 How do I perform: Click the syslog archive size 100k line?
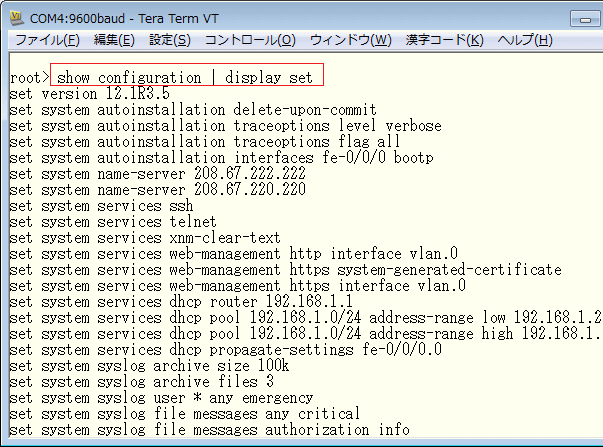click(x=149, y=366)
